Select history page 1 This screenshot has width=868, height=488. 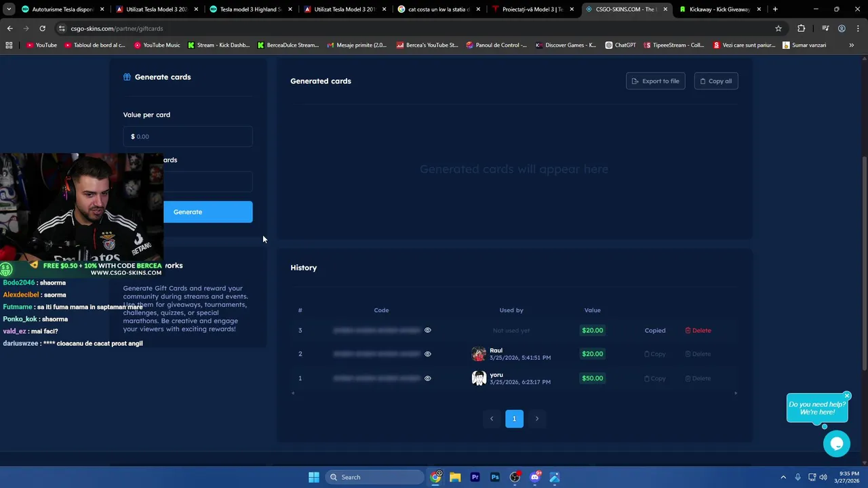point(514,419)
